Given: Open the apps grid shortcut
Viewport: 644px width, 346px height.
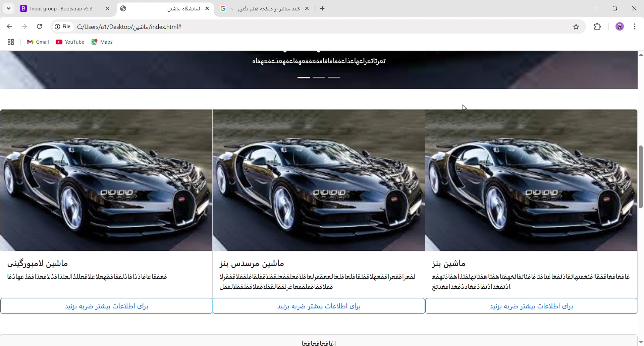Looking at the screenshot, I should point(11,42).
